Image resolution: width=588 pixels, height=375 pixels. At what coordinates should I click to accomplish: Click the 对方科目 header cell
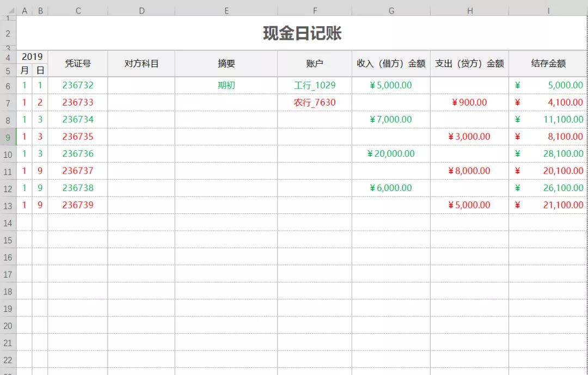pos(142,63)
